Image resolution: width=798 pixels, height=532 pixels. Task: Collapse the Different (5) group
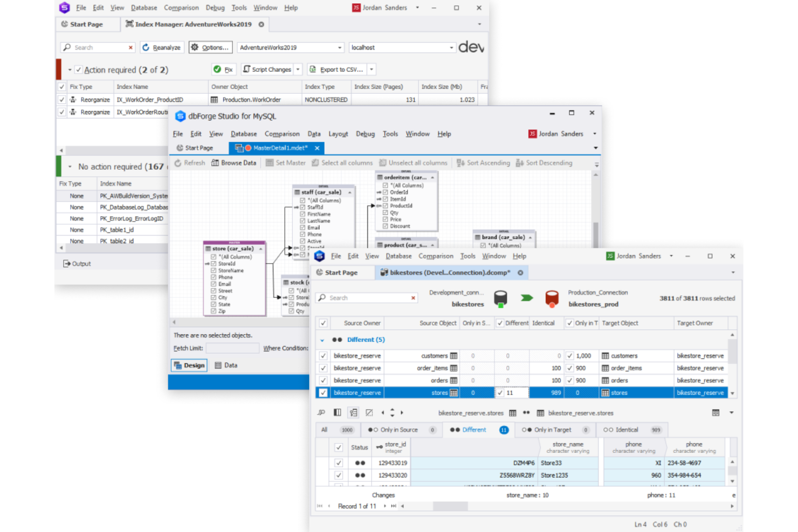pos(322,340)
